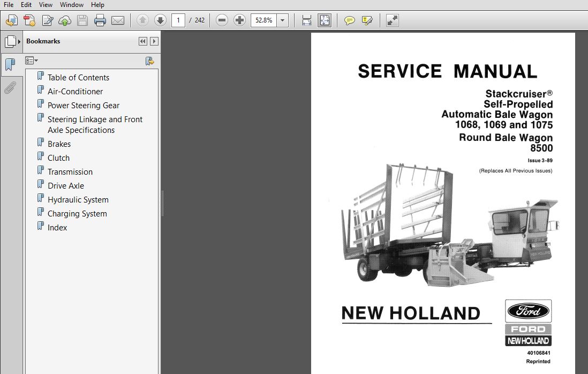Click the Print icon
This screenshot has height=374, width=588.
[x=100, y=20]
